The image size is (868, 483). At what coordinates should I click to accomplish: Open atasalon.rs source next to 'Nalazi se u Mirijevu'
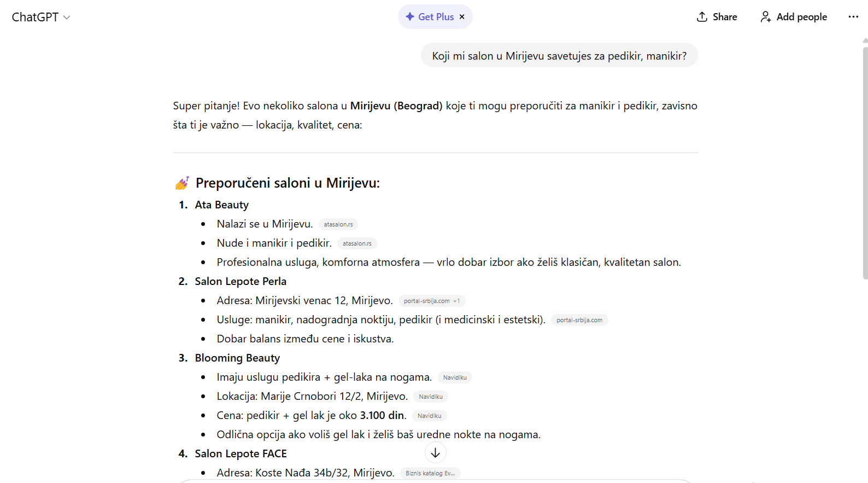(x=338, y=224)
